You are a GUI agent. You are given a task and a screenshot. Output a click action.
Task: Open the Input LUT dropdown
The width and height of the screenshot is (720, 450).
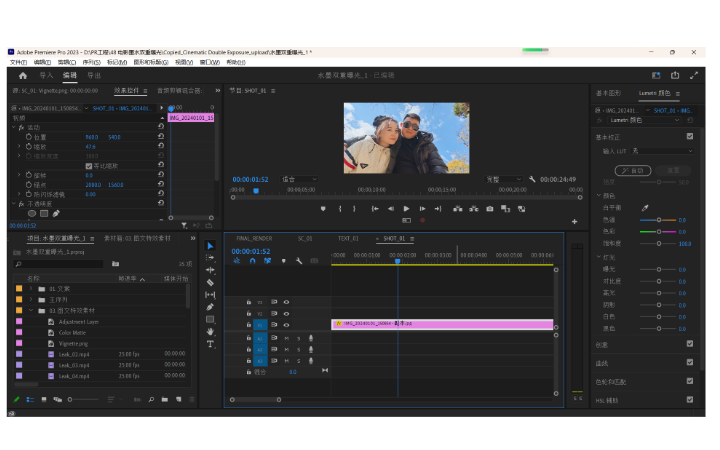(662, 151)
